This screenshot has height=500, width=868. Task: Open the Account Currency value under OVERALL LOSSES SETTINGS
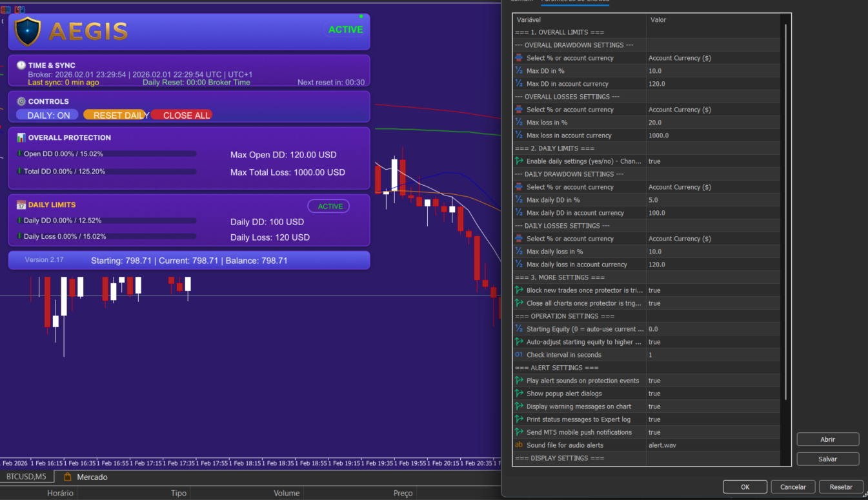tap(713, 110)
